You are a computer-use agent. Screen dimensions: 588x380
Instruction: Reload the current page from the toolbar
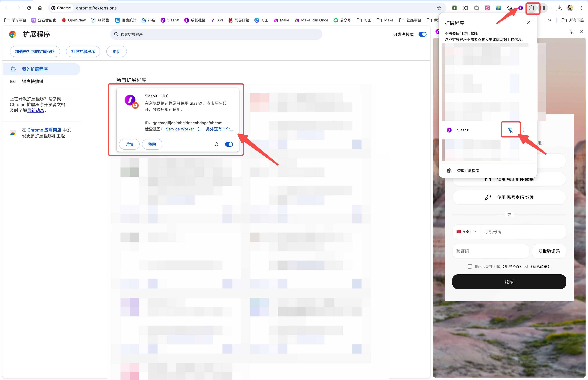[29, 8]
